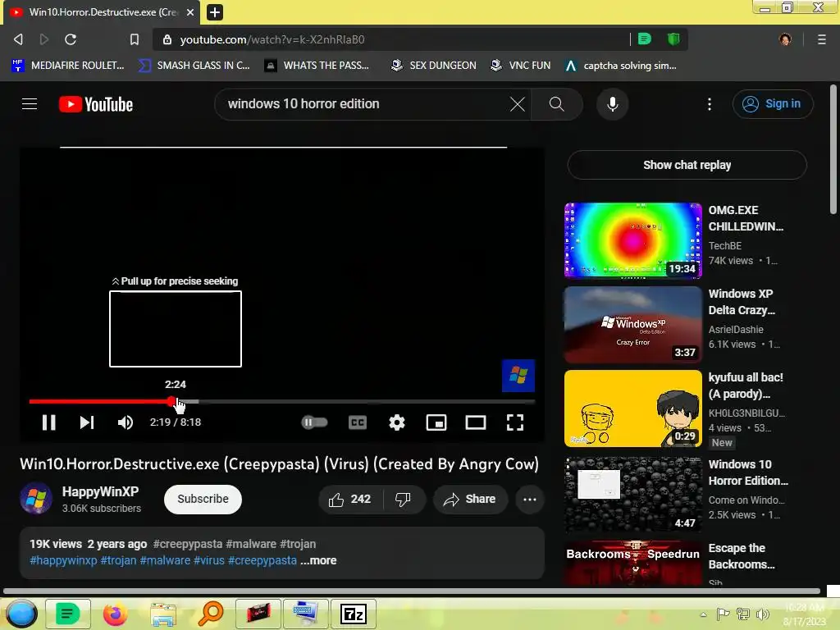Click the page vertical scrollbar
This screenshot has width=840, height=630.
(833, 150)
